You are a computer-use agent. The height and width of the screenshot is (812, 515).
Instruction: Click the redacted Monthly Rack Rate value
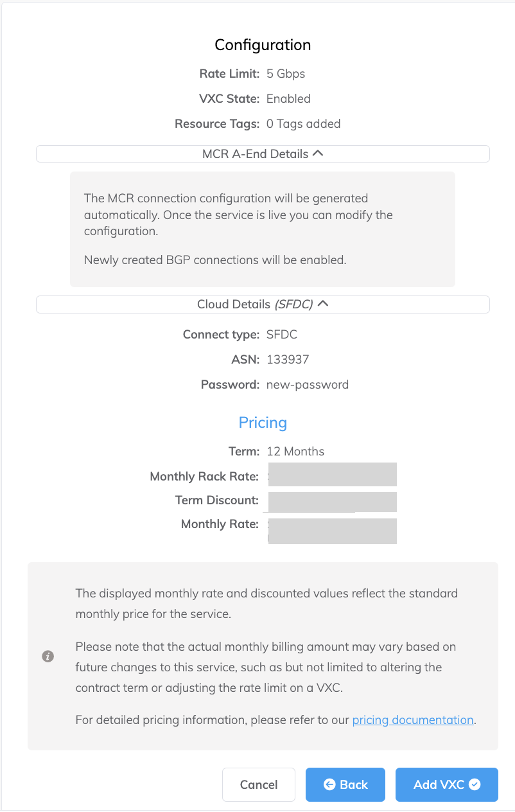332,474
